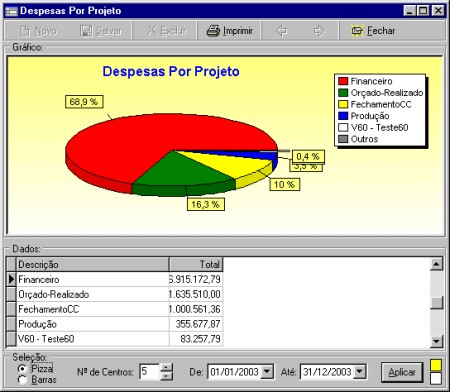Image resolution: width=450 pixels, height=392 pixels.
Task: Click the 10 % pie label
Action: point(285,184)
